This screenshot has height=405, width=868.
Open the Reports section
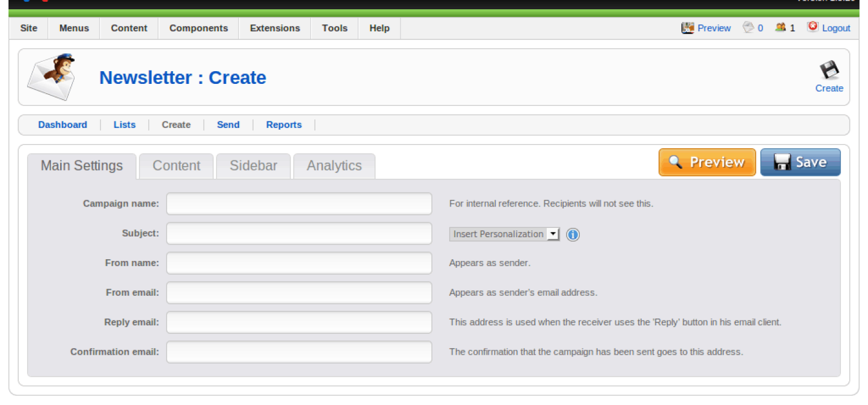(284, 124)
